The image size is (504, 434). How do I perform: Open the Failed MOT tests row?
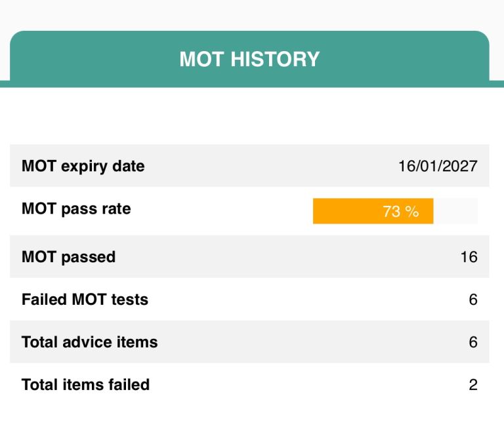[x=262, y=300]
